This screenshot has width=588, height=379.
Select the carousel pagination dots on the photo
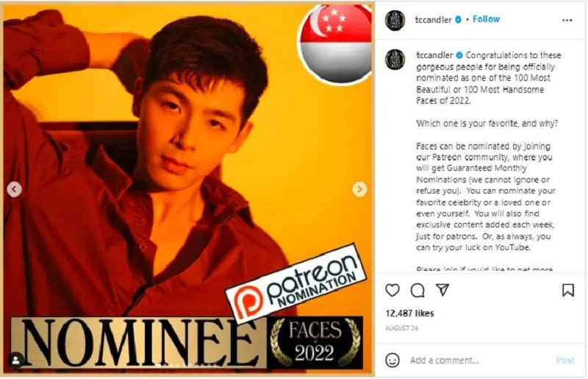click(x=187, y=365)
